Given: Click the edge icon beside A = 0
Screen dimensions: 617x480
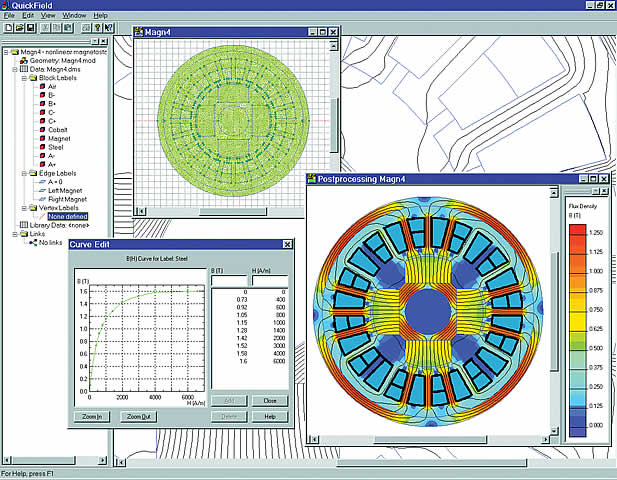Looking at the screenshot, I should coord(42,182).
